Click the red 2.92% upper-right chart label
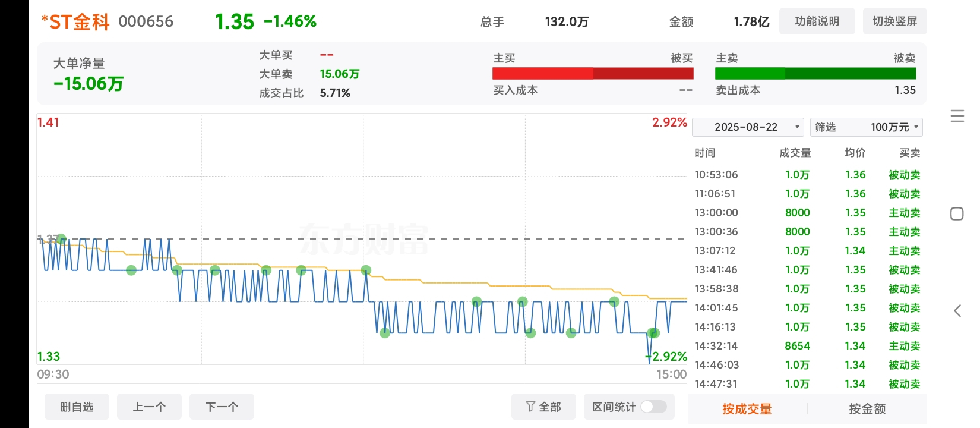The image size is (980, 428). 669,122
